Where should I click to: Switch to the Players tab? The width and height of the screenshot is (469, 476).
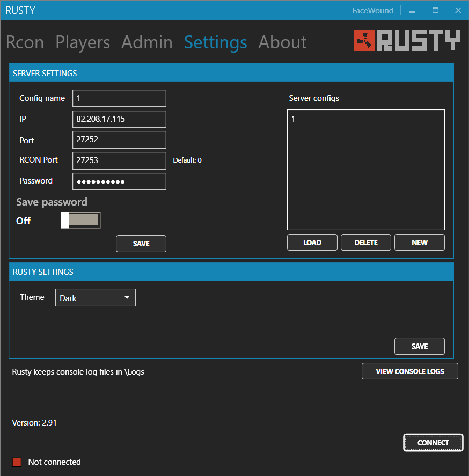pyautogui.click(x=83, y=42)
